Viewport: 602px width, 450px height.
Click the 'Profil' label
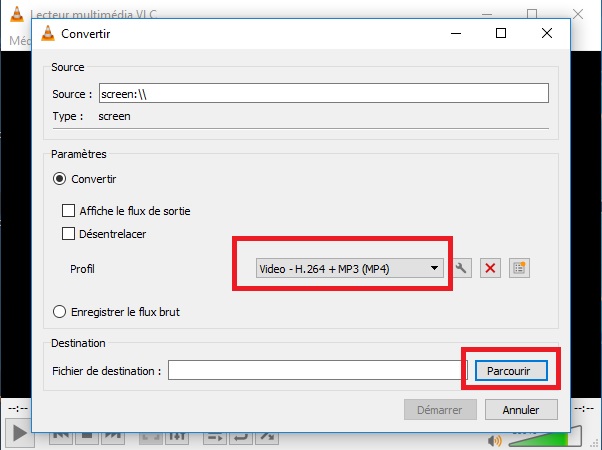[82, 269]
